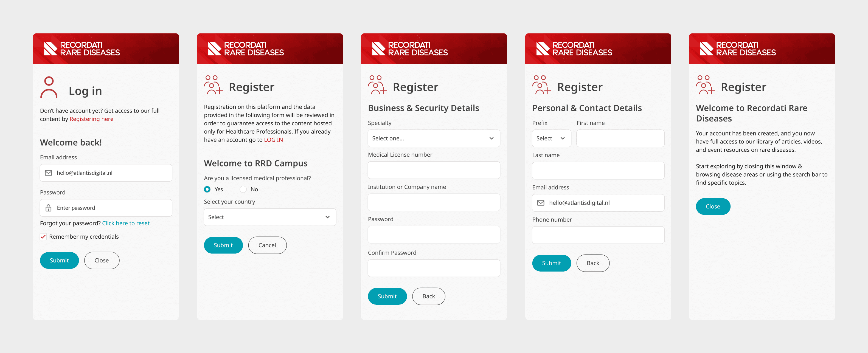The height and width of the screenshot is (353, 868).
Task: Click the envelope icon in Personal & Contact email field
Action: coord(541,203)
